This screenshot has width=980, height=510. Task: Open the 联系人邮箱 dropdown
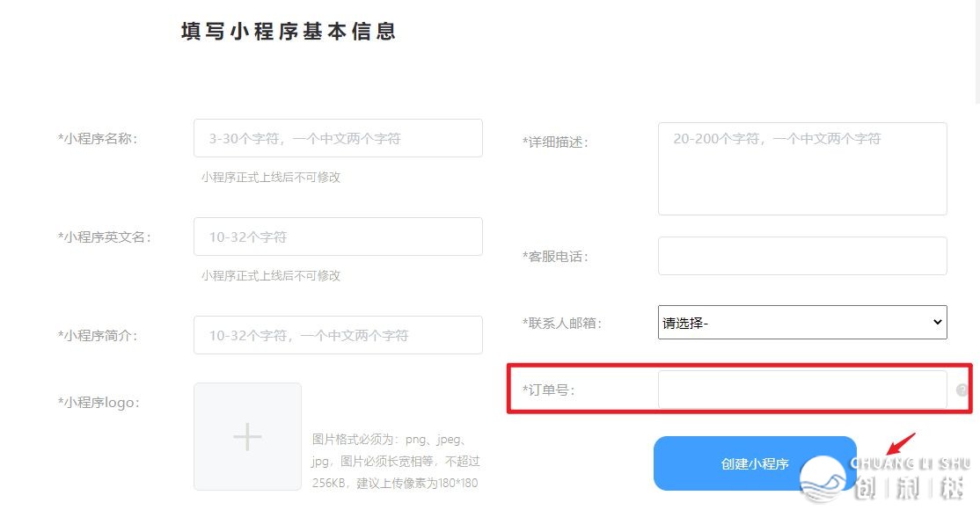click(801, 323)
